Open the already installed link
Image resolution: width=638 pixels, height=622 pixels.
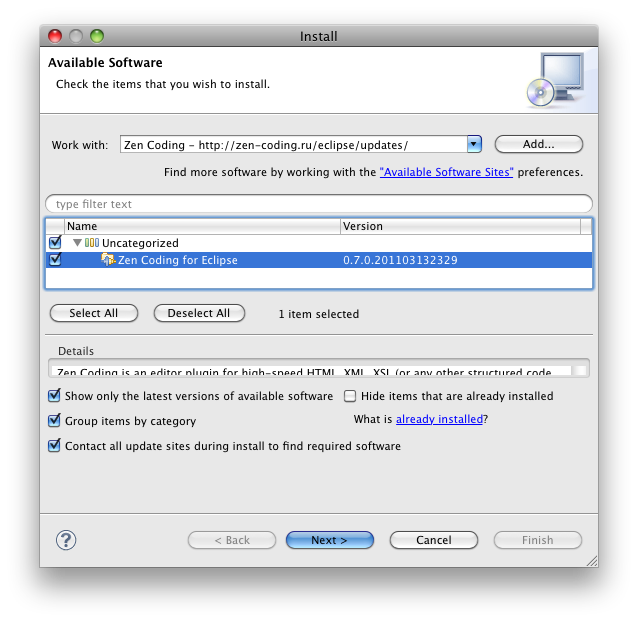[439, 419]
